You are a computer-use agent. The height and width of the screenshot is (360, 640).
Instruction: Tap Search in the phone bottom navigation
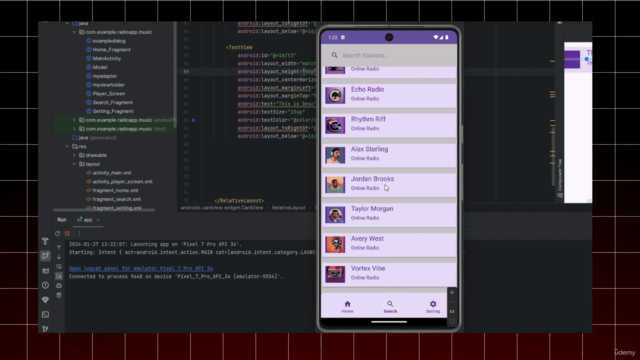point(390,307)
